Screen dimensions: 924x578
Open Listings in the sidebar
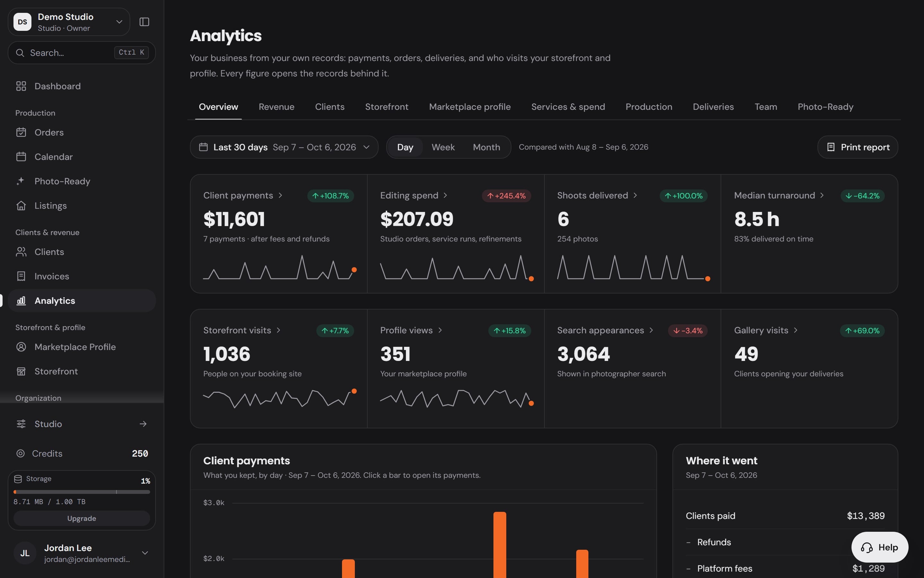tap(82, 206)
